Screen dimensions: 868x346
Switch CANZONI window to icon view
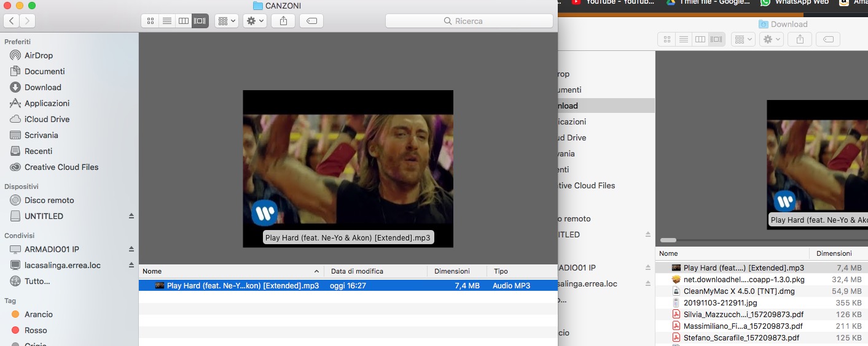pyautogui.click(x=149, y=21)
